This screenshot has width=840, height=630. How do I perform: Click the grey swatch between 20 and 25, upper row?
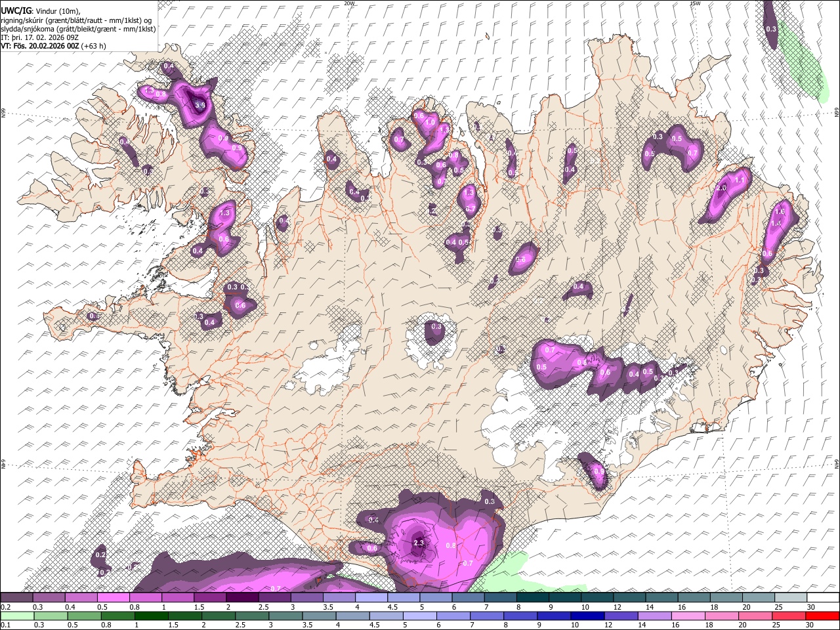click(x=759, y=598)
